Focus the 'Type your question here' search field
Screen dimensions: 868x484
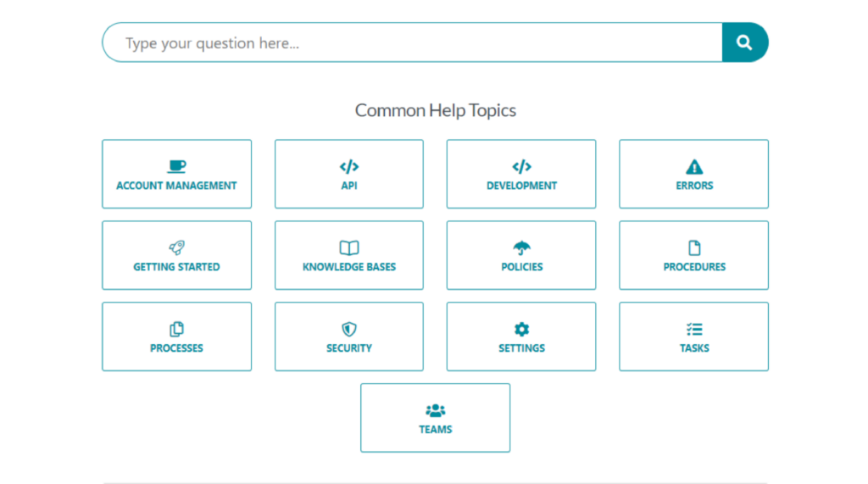413,42
